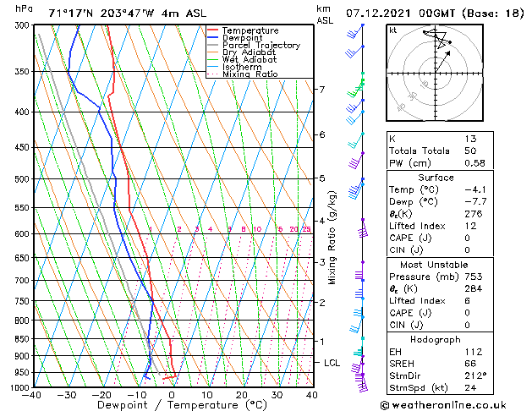
Task: Click the red Temperature line swatch in legend
Action: point(213,30)
